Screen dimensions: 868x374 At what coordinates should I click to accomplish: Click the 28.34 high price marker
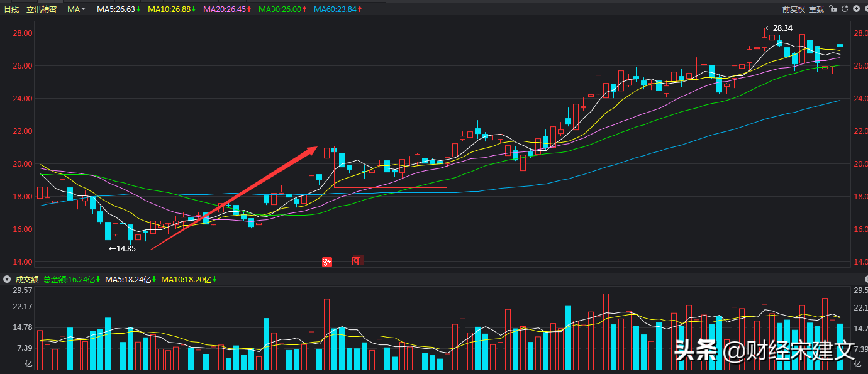click(x=782, y=28)
